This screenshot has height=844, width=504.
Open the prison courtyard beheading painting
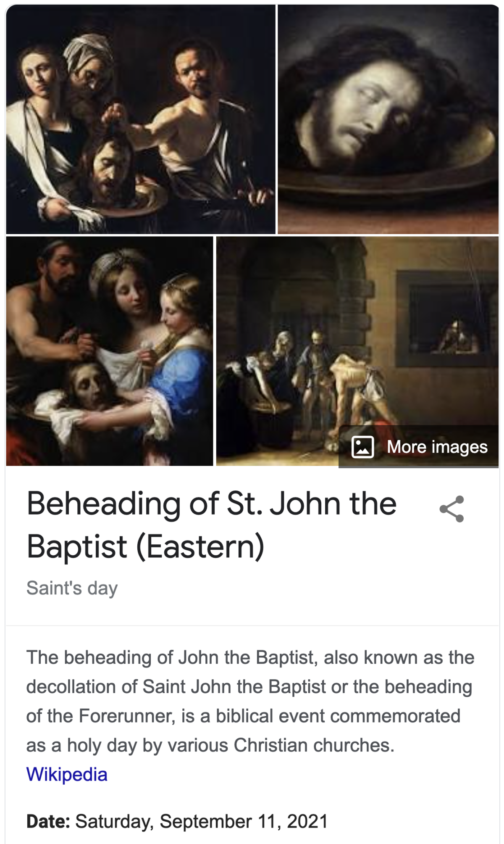(x=357, y=351)
